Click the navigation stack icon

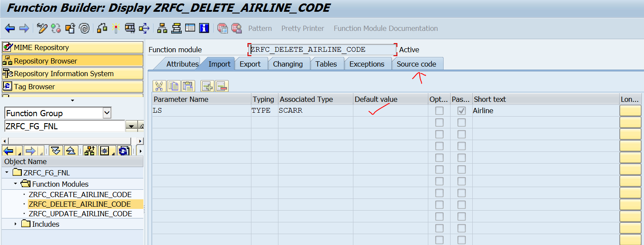[176, 29]
